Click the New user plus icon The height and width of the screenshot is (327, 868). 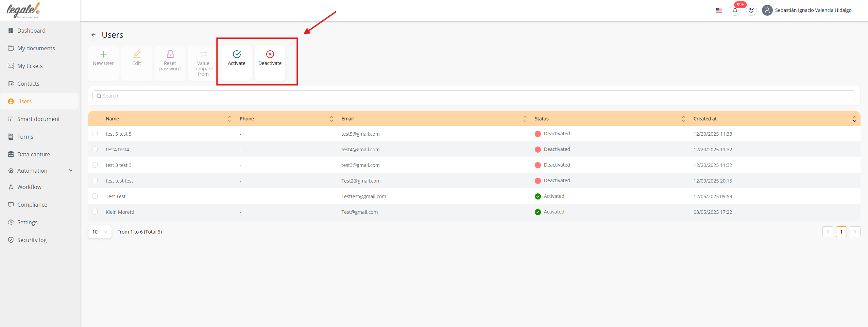(x=103, y=54)
